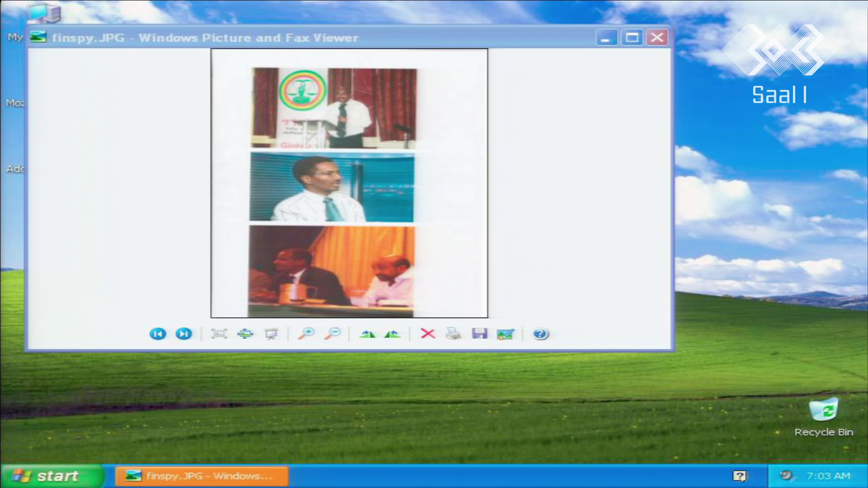Viewport: 868px width, 488px height.
Task: Start the Slide Show
Action: coord(271,334)
